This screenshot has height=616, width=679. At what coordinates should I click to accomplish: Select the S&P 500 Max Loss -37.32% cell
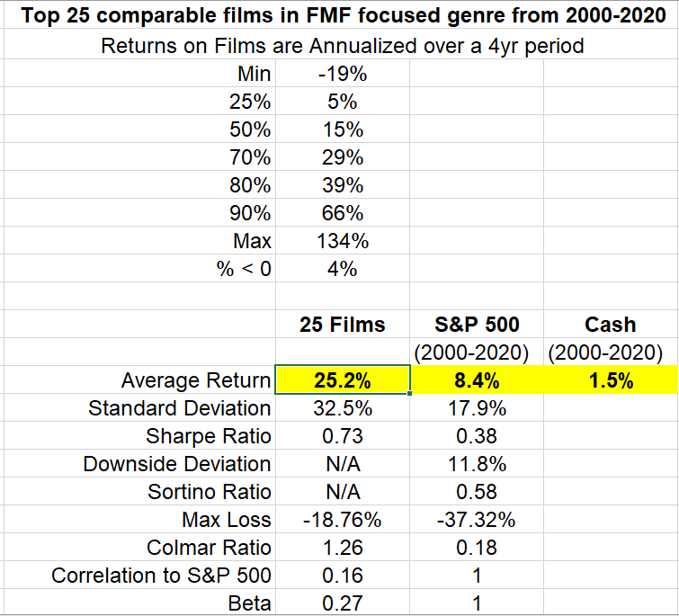(477, 520)
